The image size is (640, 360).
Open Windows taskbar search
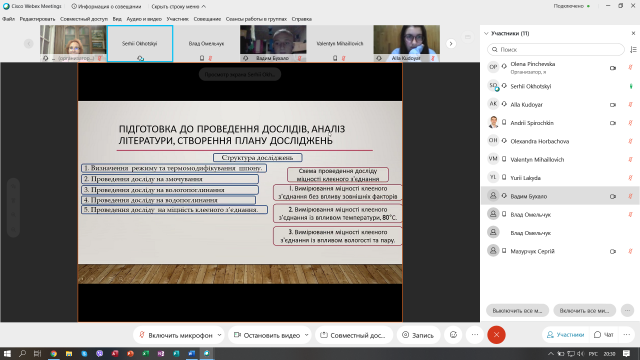[22, 353]
